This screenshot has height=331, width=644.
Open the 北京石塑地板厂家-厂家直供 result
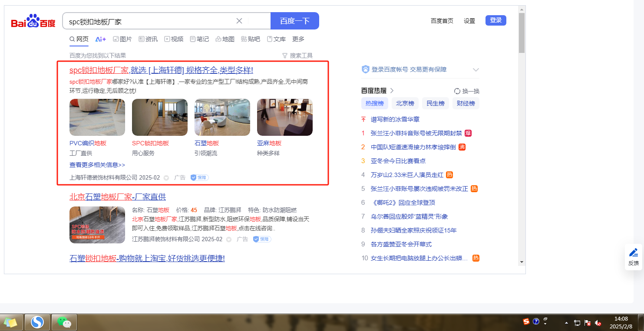click(x=118, y=197)
